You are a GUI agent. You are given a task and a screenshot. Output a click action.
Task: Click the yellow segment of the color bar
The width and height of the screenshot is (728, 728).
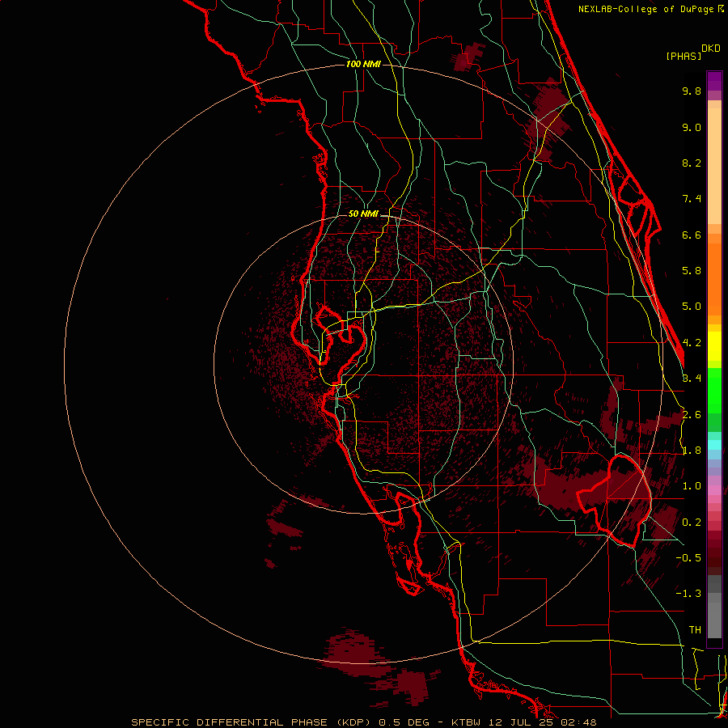click(714, 346)
